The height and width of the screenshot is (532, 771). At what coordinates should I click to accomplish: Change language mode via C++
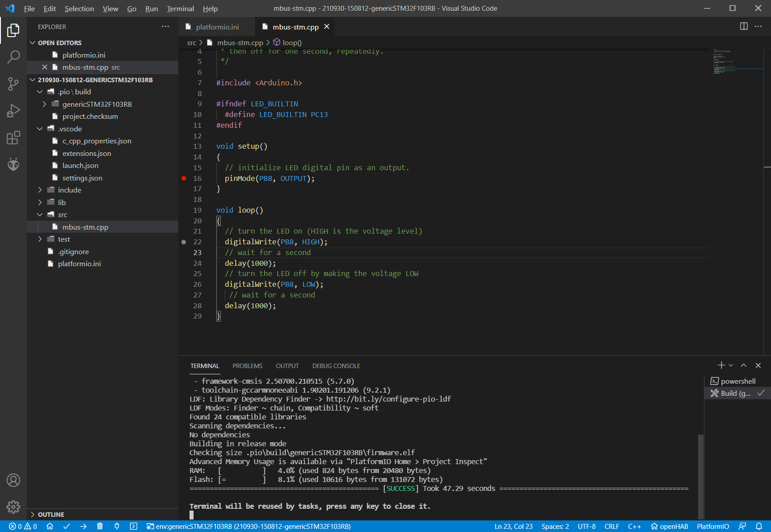[634, 526]
